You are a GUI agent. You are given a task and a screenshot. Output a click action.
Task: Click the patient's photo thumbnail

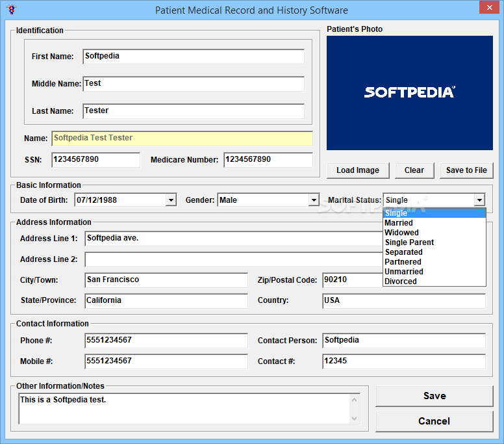click(409, 93)
